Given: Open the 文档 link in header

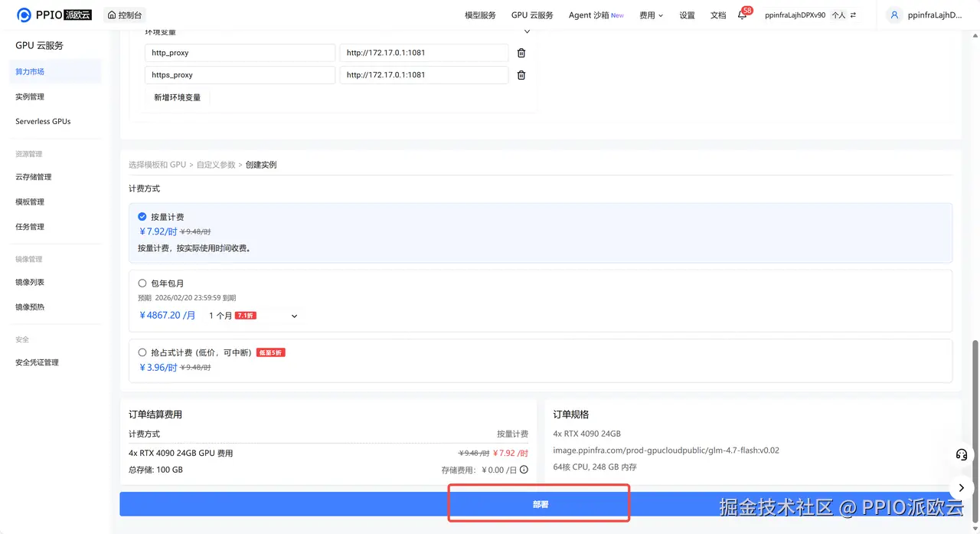Looking at the screenshot, I should (x=718, y=15).
